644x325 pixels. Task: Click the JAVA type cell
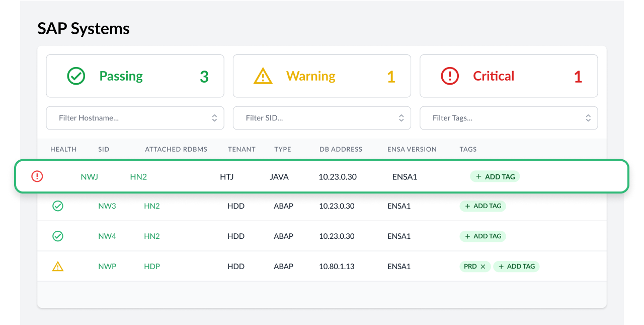[x=279, y=177]
